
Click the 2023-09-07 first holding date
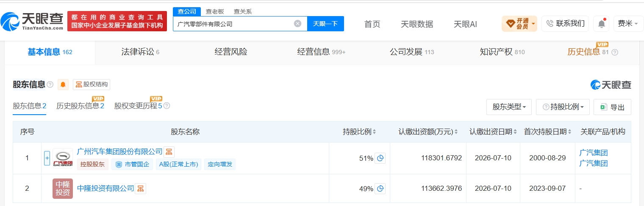(x=547, y=189)
